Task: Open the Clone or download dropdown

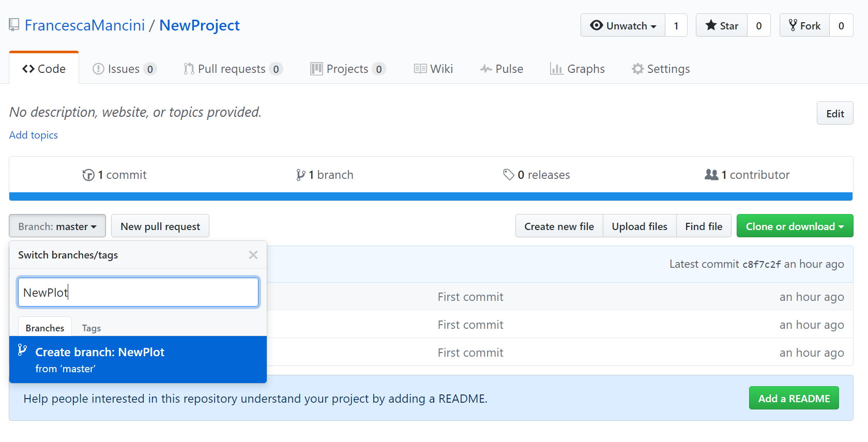Action: (x=795, y=226)
